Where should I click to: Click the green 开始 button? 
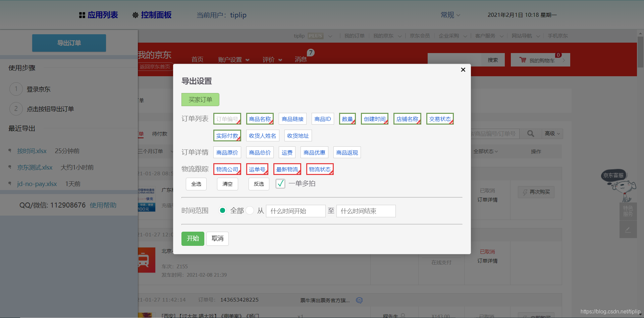tap(193, 238)
